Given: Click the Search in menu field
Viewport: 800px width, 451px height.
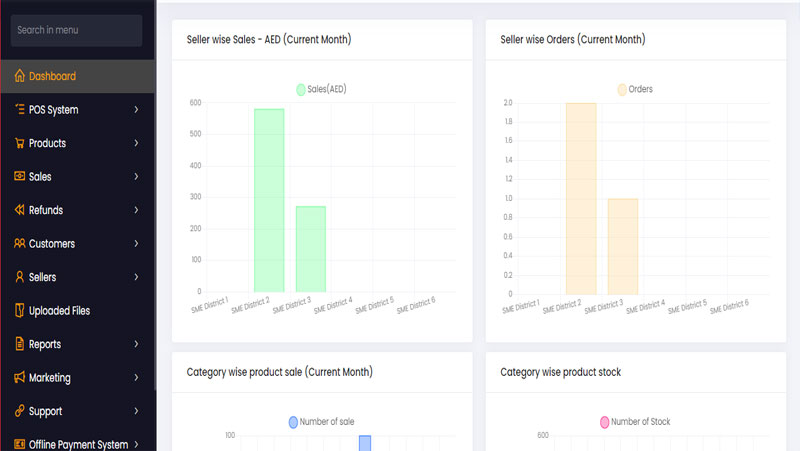Looking at the screenshot, I should (x=77, y=30).
